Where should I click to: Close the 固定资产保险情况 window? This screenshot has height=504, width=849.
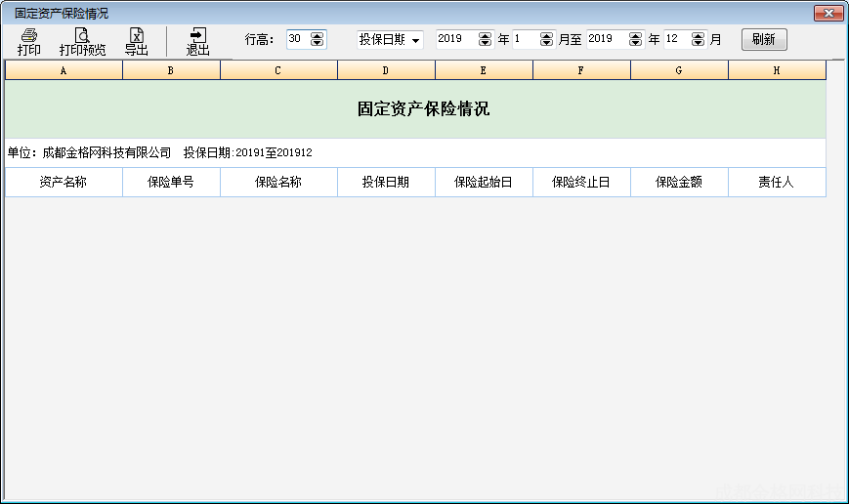pos(828,13)
